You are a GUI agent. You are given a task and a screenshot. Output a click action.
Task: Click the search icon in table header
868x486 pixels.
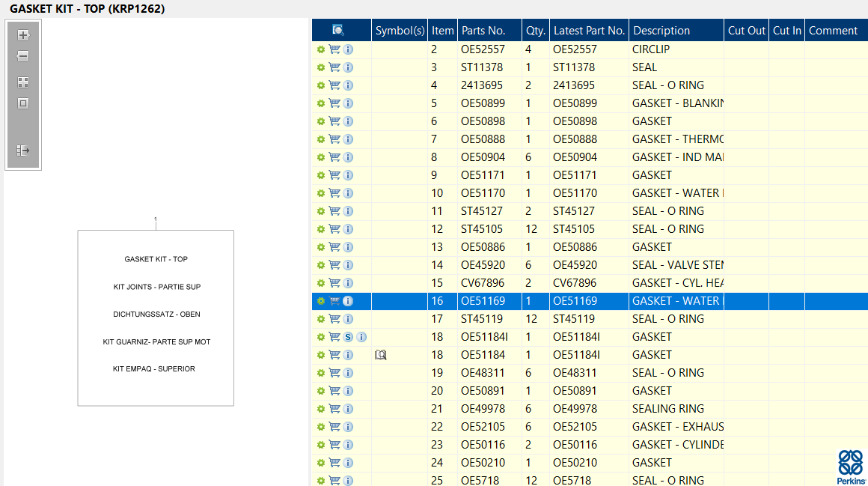coord(338,31)
